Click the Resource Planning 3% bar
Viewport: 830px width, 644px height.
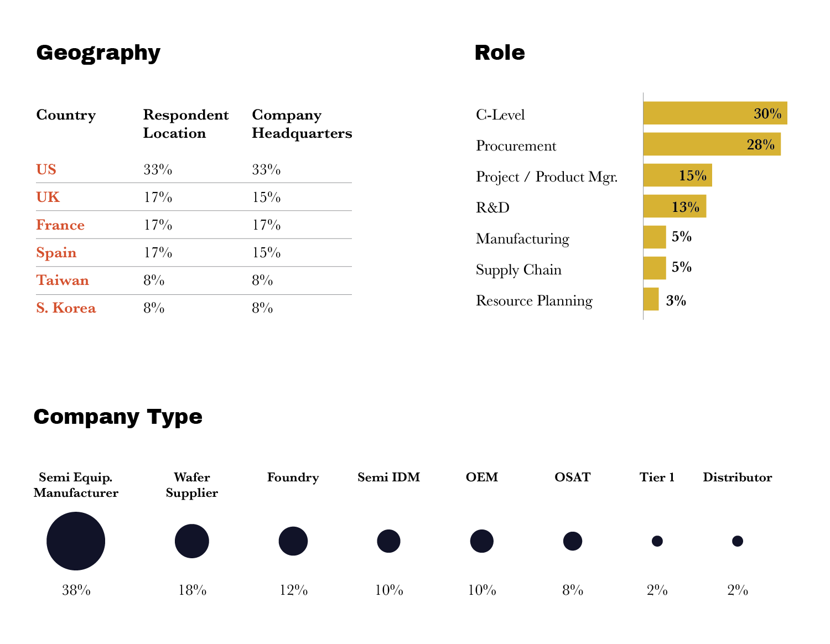point(651,299)
